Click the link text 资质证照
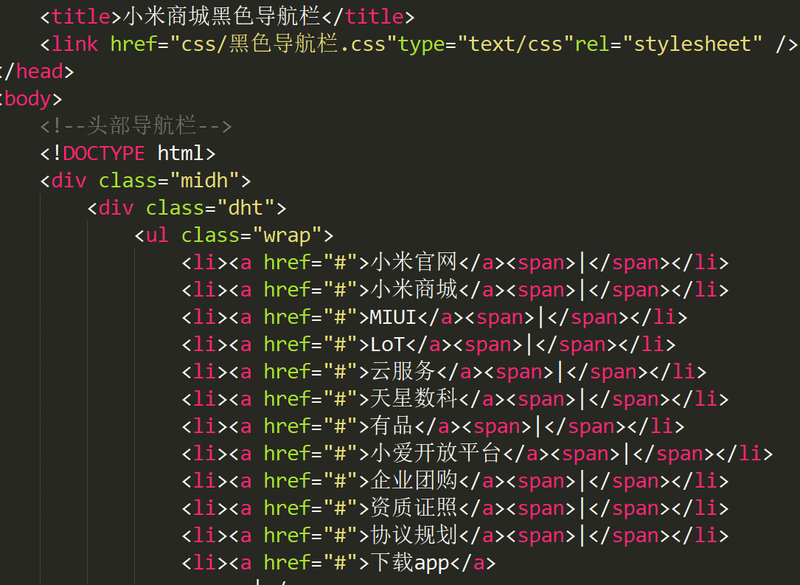The height and width of the screenshot is (585, 800). [x=413, y=508]
